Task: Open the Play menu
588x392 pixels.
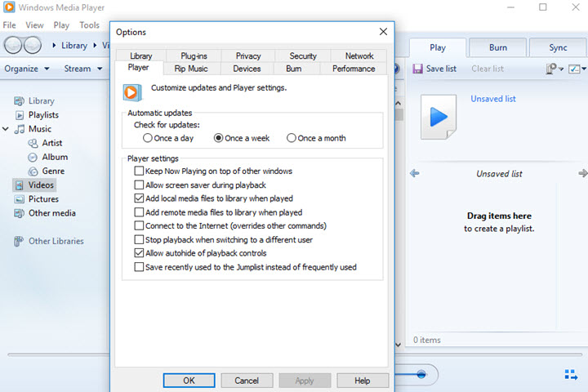Action: point(61,25)
